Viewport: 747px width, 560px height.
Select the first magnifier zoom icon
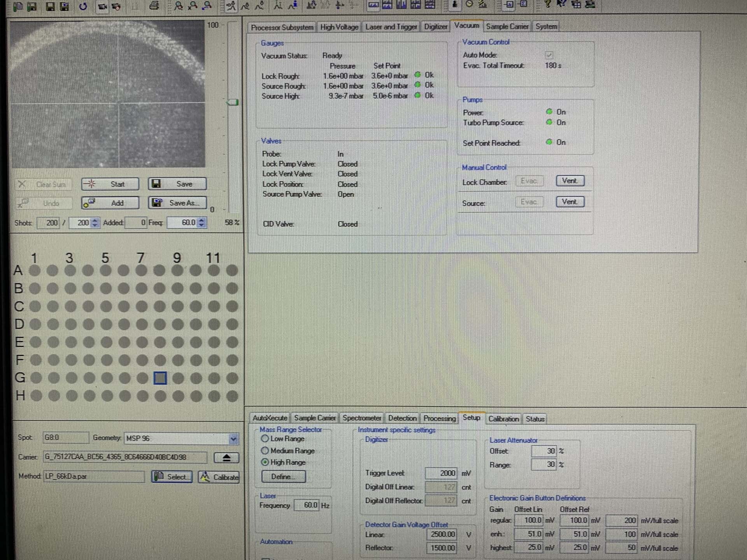point(179,6)
